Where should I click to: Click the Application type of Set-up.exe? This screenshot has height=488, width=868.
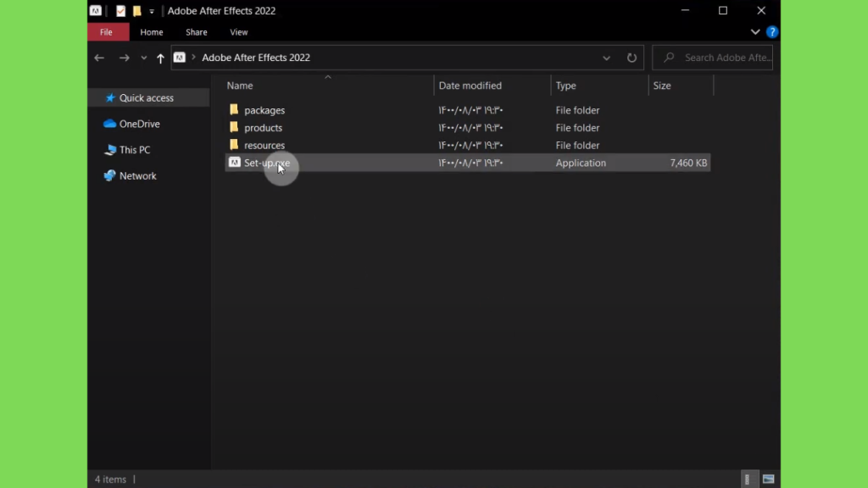(x=581, y=164)
